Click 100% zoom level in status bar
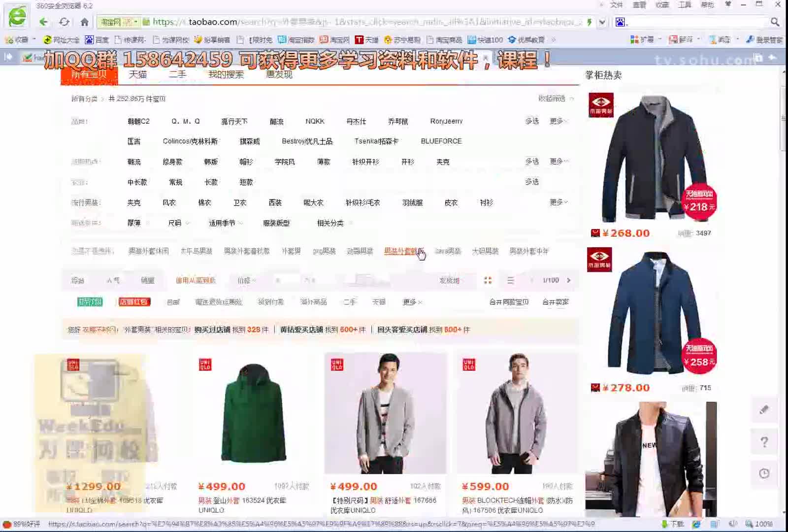Viewport: 788px width, 532px height. [759, 524]
